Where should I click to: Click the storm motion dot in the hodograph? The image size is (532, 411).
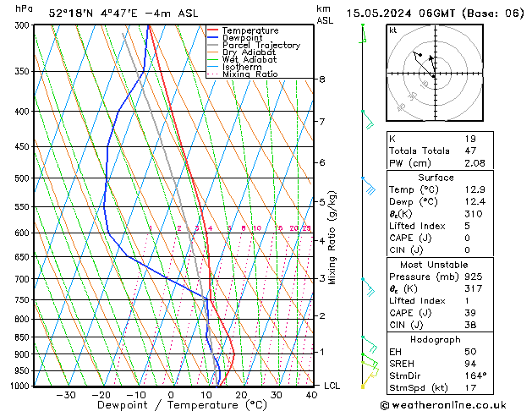[x=420, y=55]
